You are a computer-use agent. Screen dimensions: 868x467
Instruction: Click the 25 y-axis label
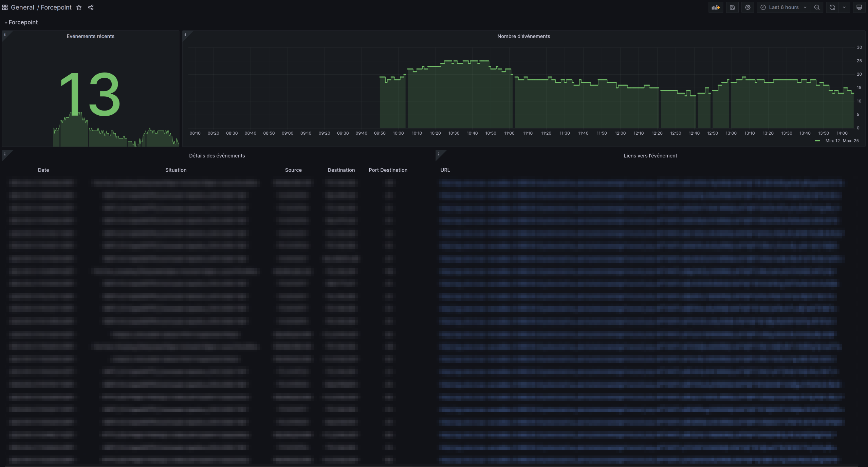[859, 61]
